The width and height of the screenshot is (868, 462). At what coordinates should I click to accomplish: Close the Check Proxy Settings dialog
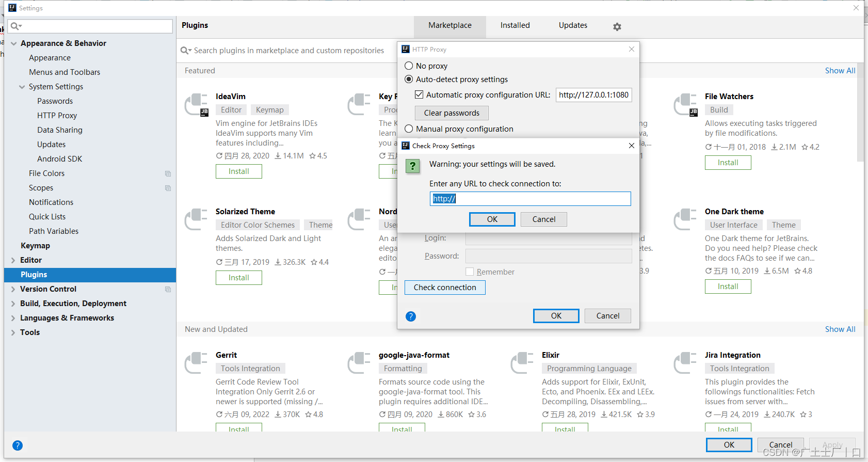pyautogui.click(x=631, y=146)
